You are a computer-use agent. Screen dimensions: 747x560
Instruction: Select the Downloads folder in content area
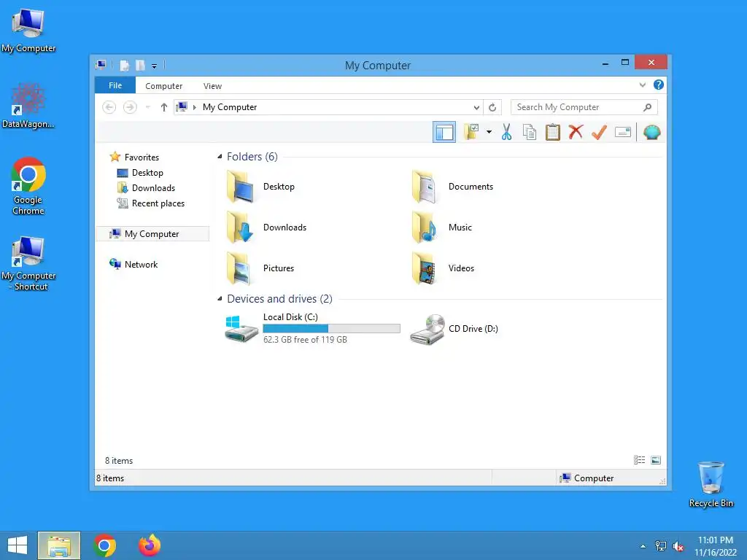pos(267,227)
